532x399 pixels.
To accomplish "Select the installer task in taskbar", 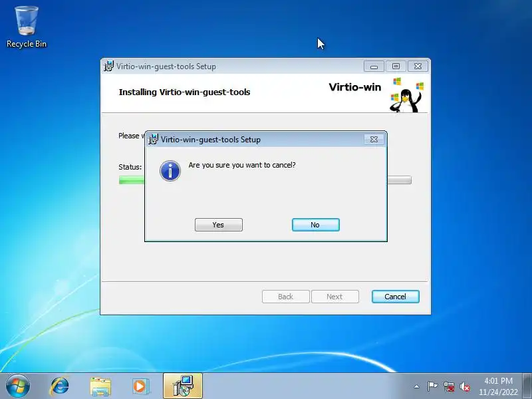I will (183, 386).
